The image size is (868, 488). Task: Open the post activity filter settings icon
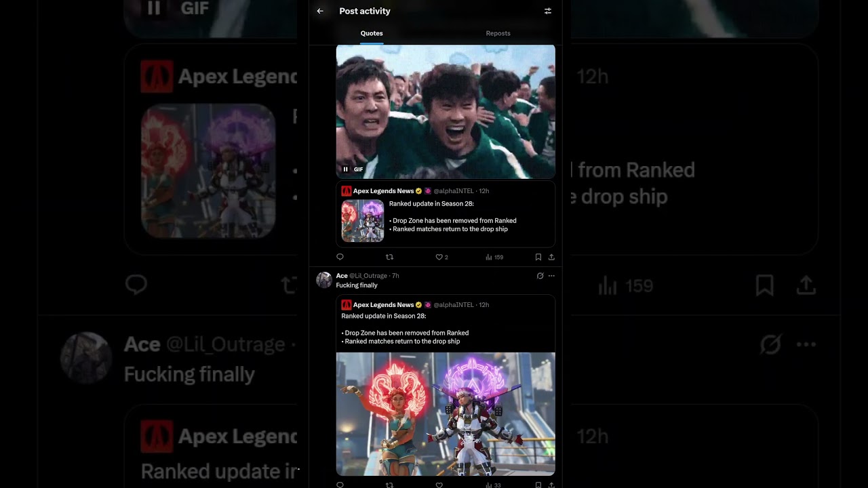pos(548,11)
